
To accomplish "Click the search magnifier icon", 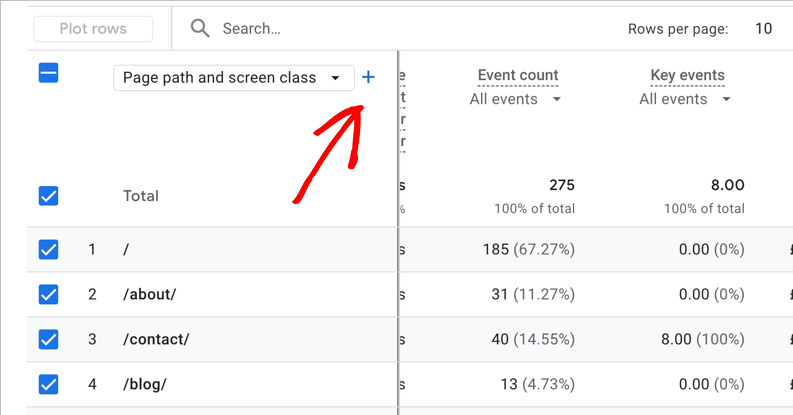I will (x=200, y=29).
